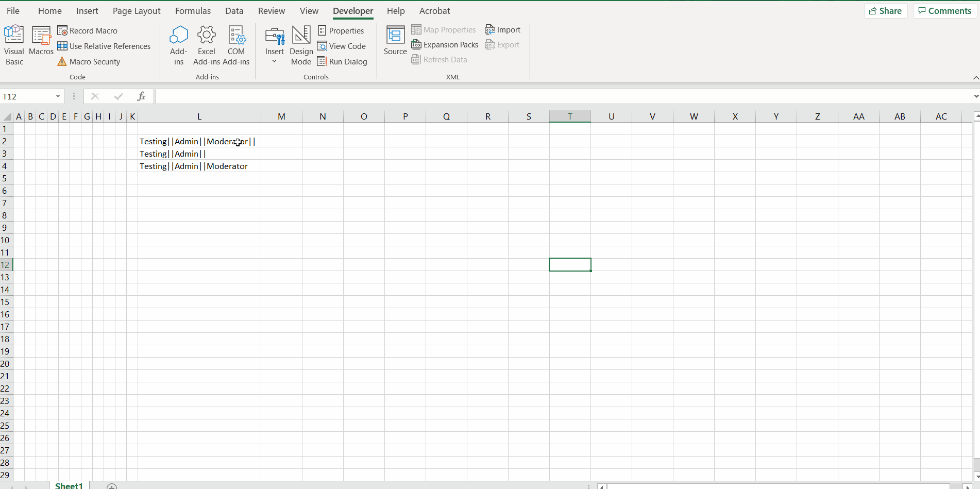Open the Visual Basic editor
The height and width of the screenshot is (489, 980).
pyautogui.click(x=14, y=44)
